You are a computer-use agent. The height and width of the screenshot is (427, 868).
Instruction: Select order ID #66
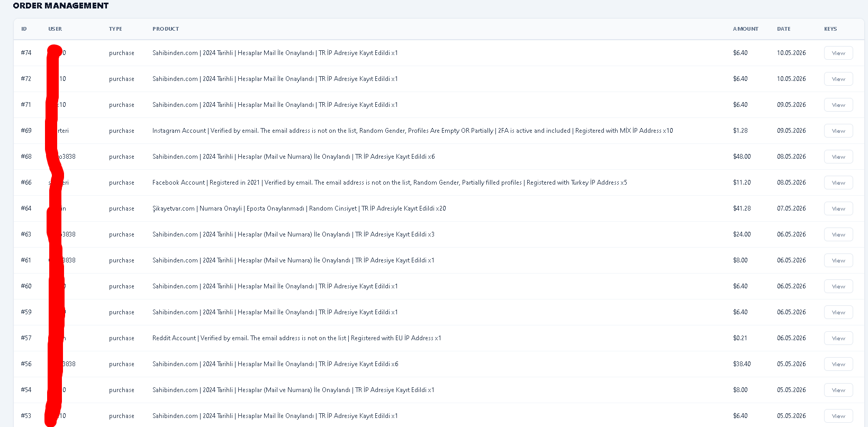click(26, 183)
